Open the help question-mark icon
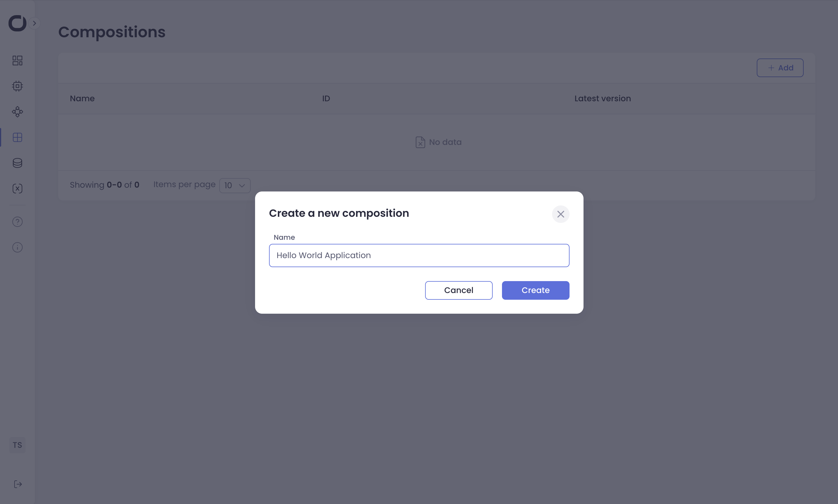 point(17,222)
